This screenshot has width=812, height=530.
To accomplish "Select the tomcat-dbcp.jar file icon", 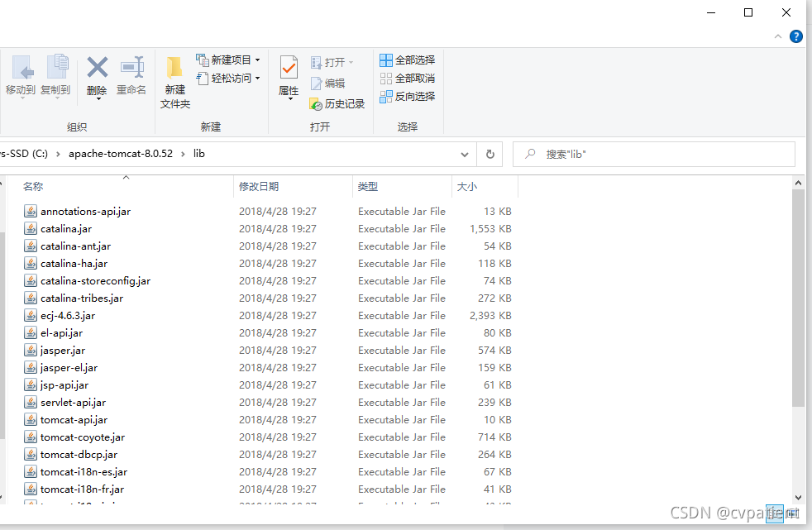I will pos(31,455).
